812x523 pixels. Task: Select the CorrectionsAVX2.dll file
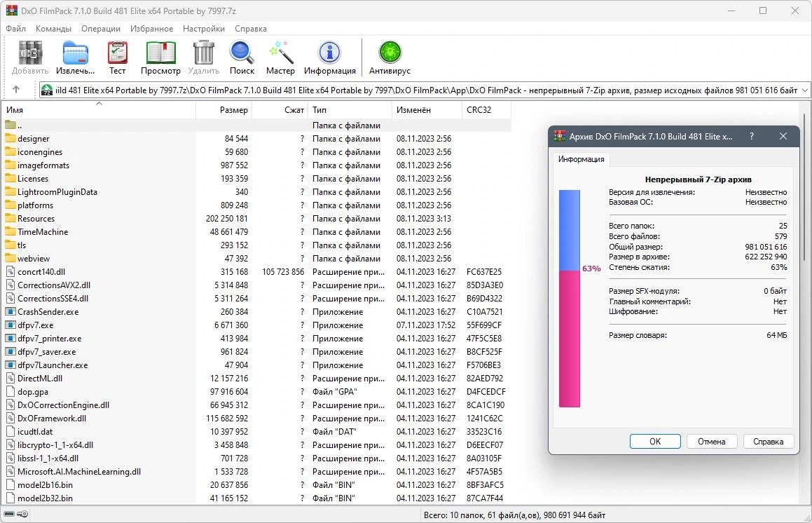[x=257, y=285]
